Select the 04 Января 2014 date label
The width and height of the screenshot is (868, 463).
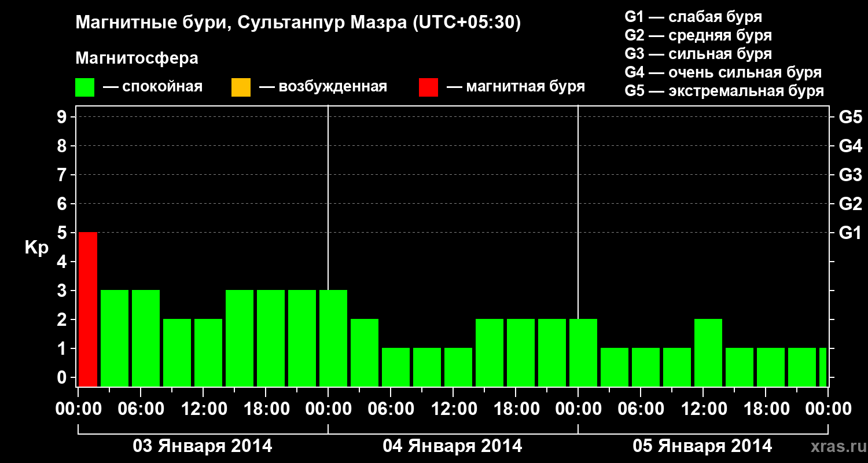[x=453, y=446]
